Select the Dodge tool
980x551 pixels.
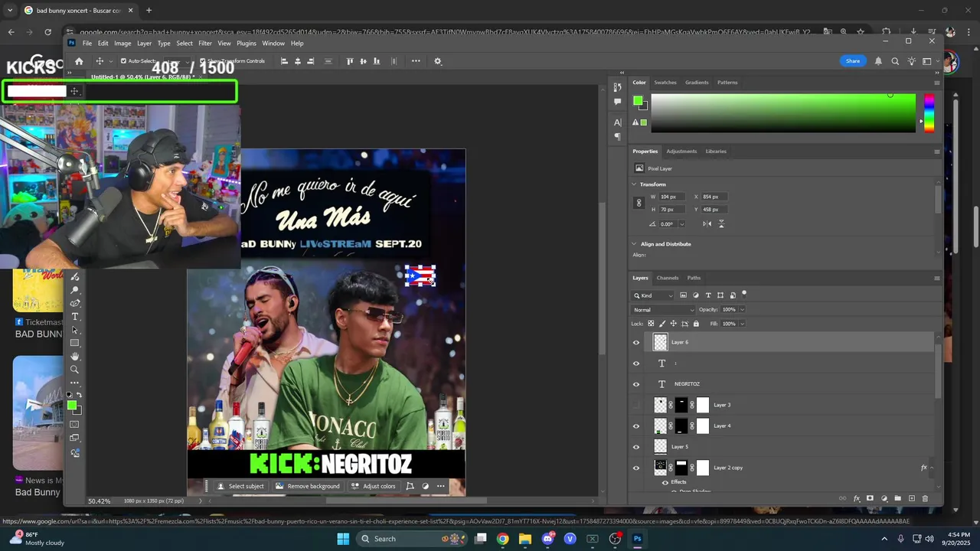point(74,290)
